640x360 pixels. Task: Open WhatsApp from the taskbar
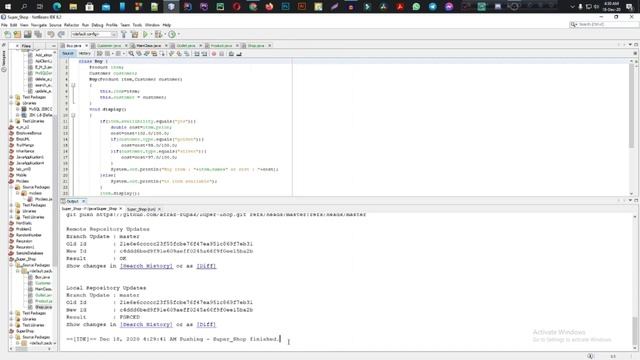coord(416,7)
